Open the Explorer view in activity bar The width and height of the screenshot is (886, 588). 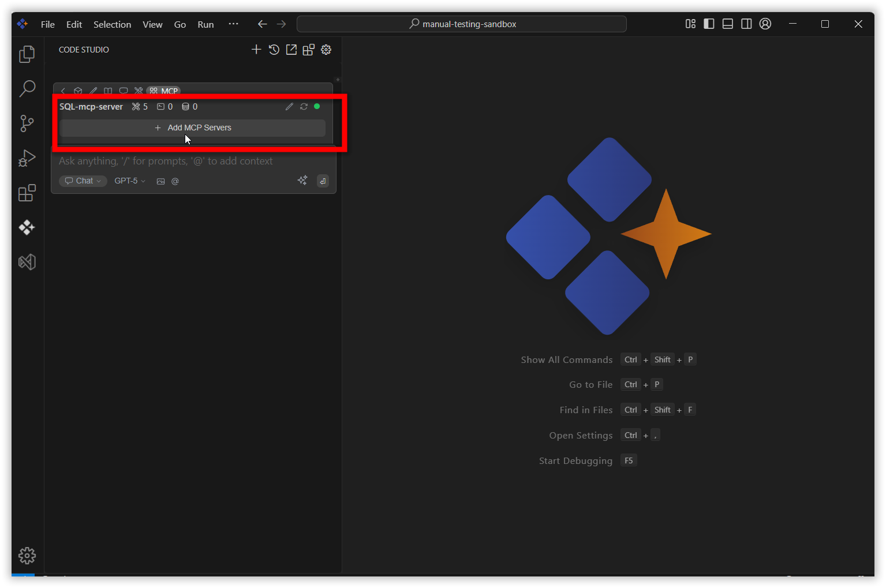pyautogui.click(x=27, y=54)
